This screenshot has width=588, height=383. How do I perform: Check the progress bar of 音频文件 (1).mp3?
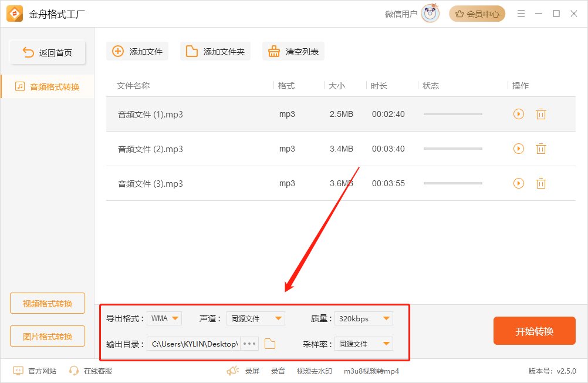pyautogui.click(x=452, y=114)
